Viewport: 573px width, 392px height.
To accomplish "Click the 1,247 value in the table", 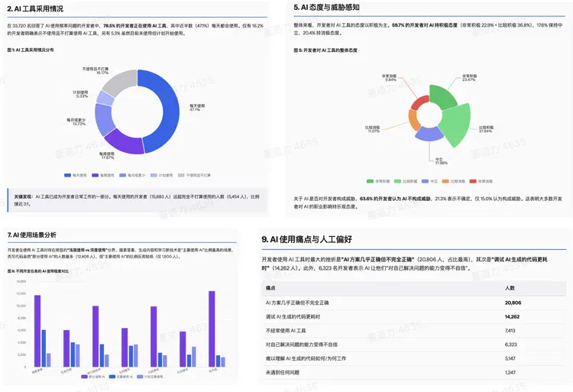I will pyautogui.click(x=510, y=372).
